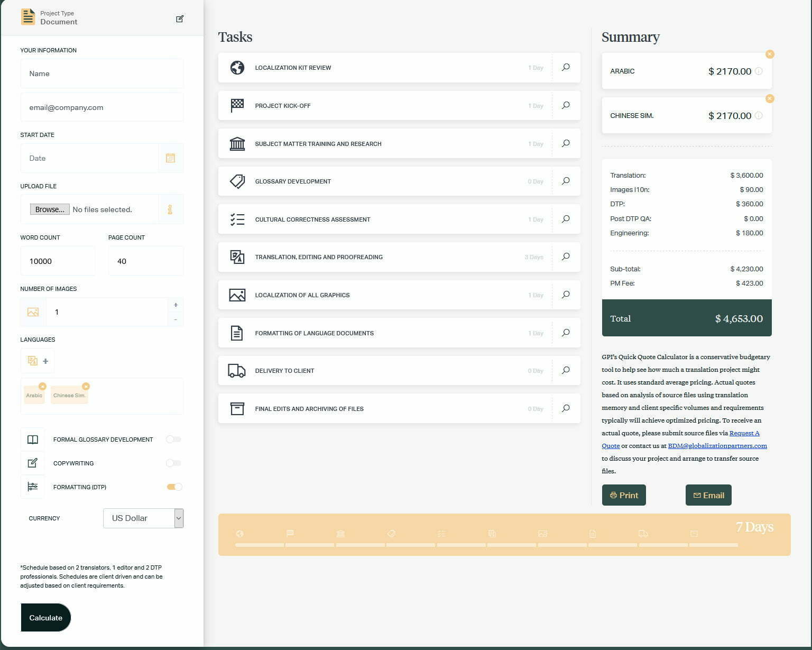View details of Delivery to Client task
812x650 pixels.
click(x=566, y=371)
